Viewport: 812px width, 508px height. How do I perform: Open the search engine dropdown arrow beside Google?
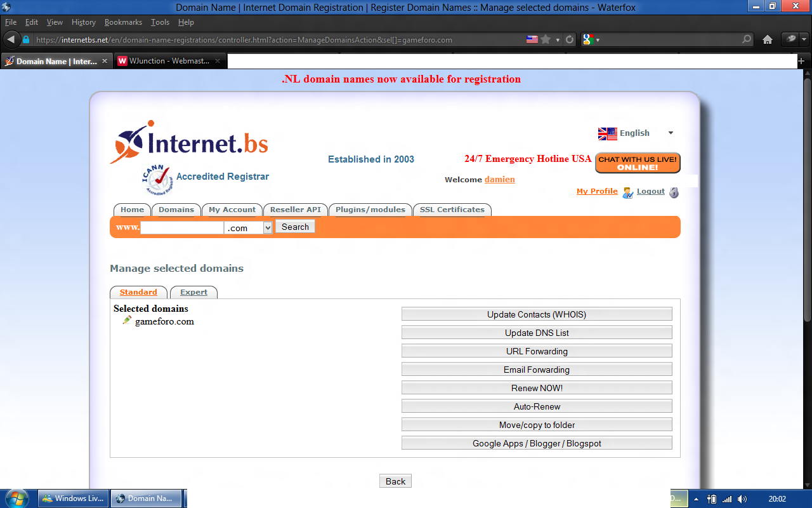click(x=598, y=40)
